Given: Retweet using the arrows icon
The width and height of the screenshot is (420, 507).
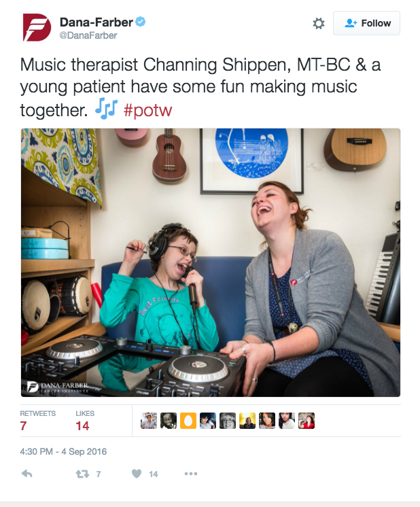Looking at the screenshot, I should (82, 474).
